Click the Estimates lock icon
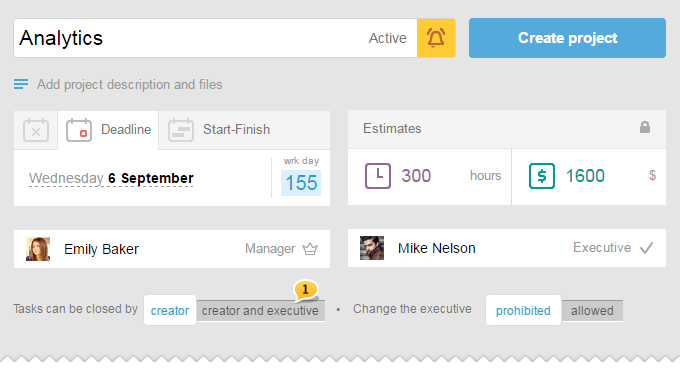Image resolution: width=680 pixels, height=369 pixels. click(644, 127)
